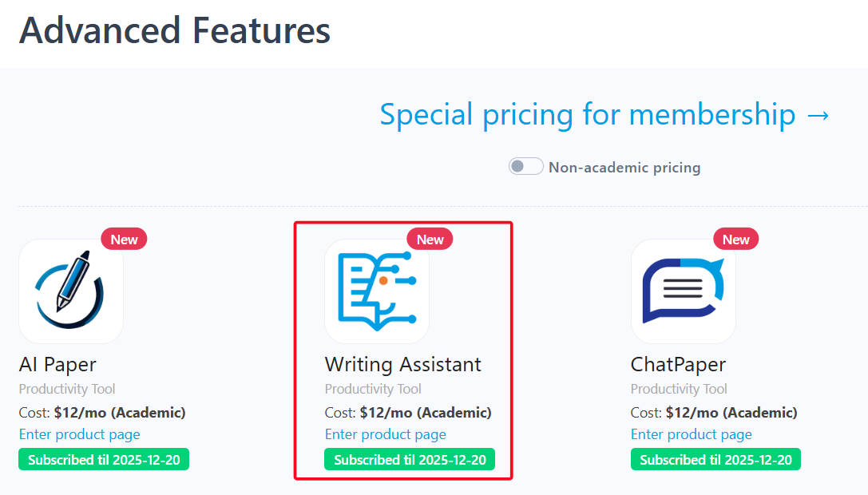The height and width of the screenshot is (495, 868).
Task: Click Writing Assistant's $12/mo (Academic) cost text
Action: click(425, 413)
